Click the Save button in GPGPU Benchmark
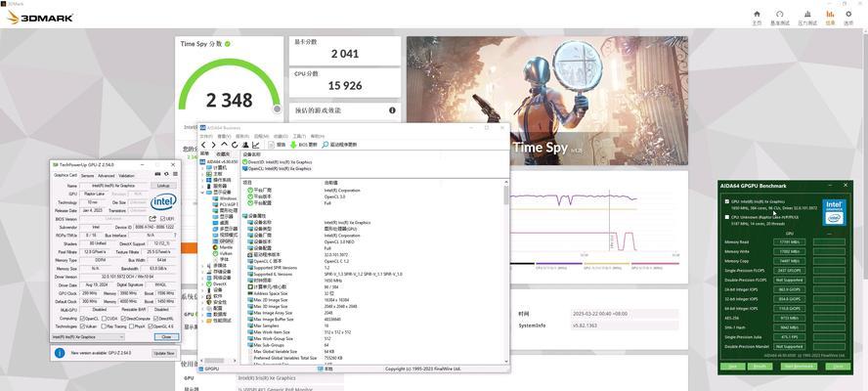The height and width of the screenshot is (391, 868). [732, 367]
